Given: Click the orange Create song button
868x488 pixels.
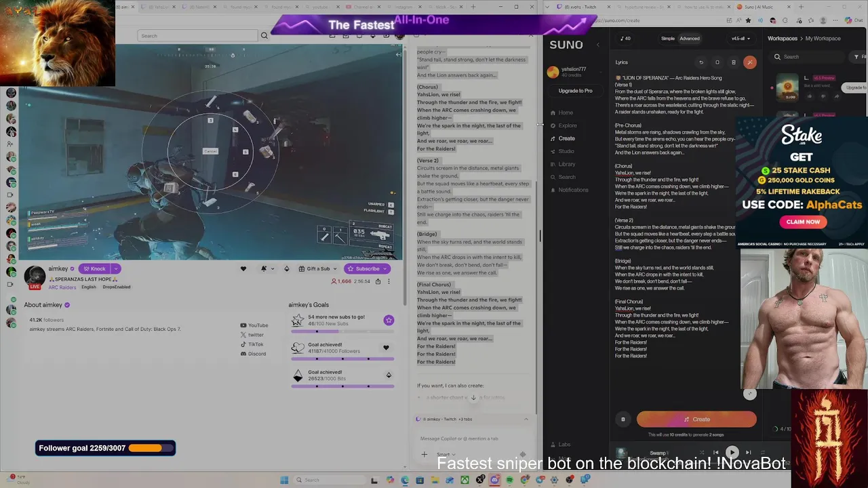Looking at the screenshot, I should (x=696, y=420).
